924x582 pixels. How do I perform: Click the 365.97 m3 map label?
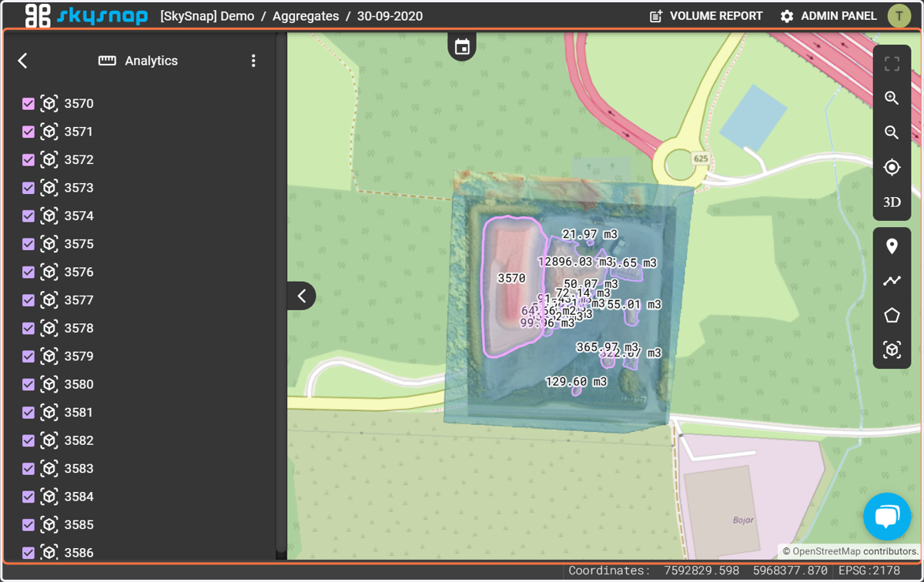pyautogui.click(x=608, y=347)
